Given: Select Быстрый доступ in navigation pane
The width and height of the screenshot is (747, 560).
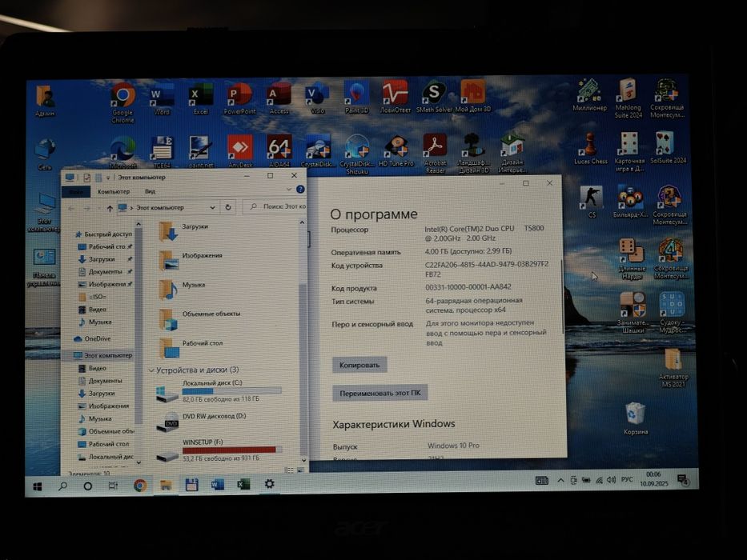Looking at the screenshot, I should pyautogui.click(x=104, y=234).
